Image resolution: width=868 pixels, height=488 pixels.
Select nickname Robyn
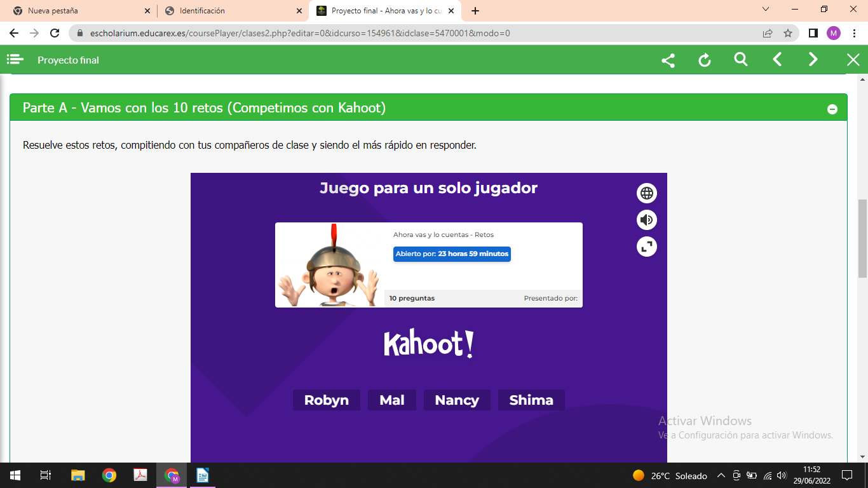point(327,400)
